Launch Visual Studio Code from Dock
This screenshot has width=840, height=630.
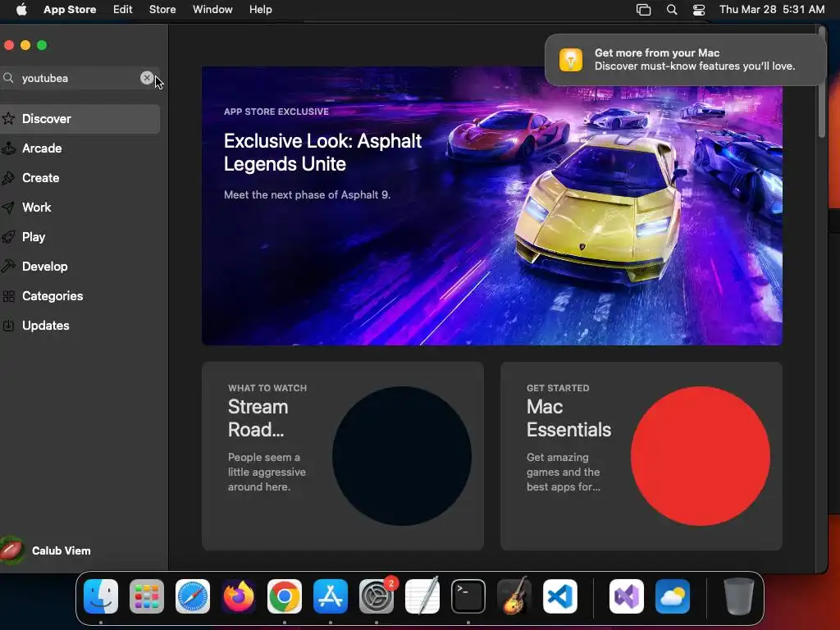(560, 596)
